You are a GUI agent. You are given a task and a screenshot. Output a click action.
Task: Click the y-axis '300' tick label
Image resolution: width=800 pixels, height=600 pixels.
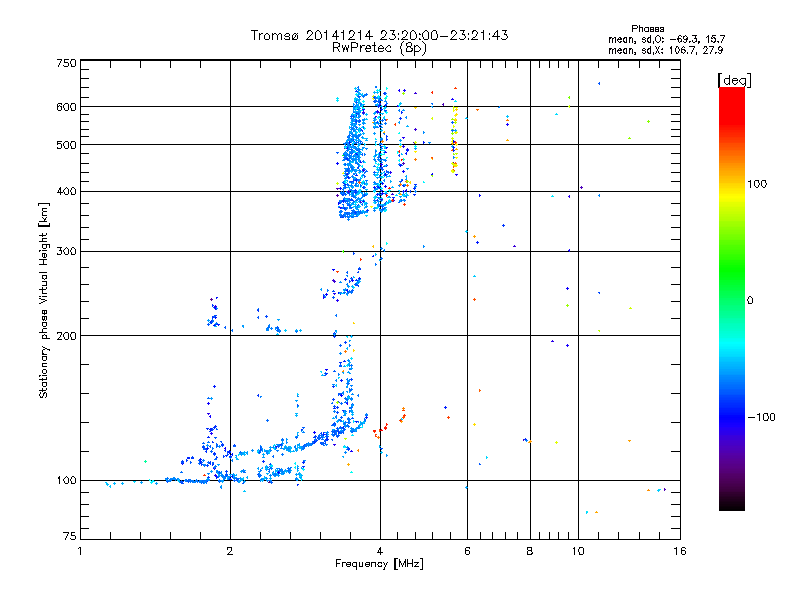pyautogui.click(x=66, y=252)
